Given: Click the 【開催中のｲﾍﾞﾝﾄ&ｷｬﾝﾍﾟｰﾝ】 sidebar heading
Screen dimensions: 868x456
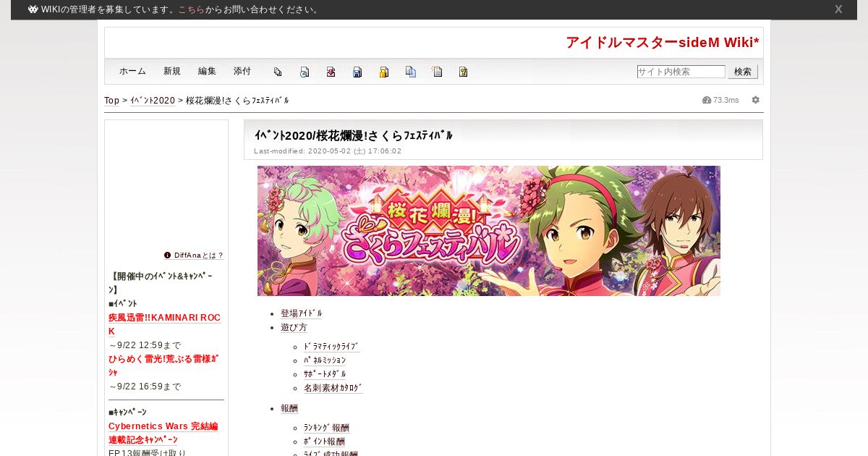Looking at the screenshot, I should tap(161, 283).
